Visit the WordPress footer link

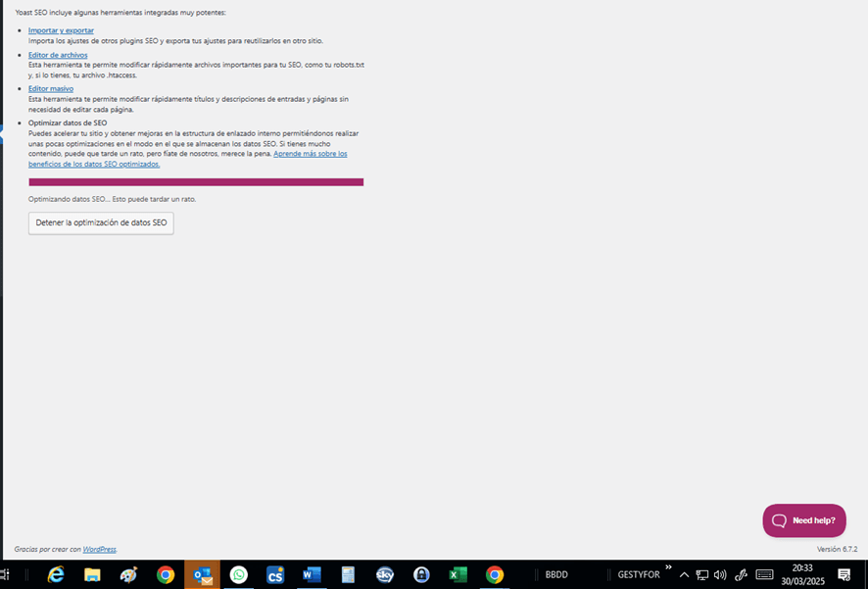pyautogui.click(x=99, y=549)
